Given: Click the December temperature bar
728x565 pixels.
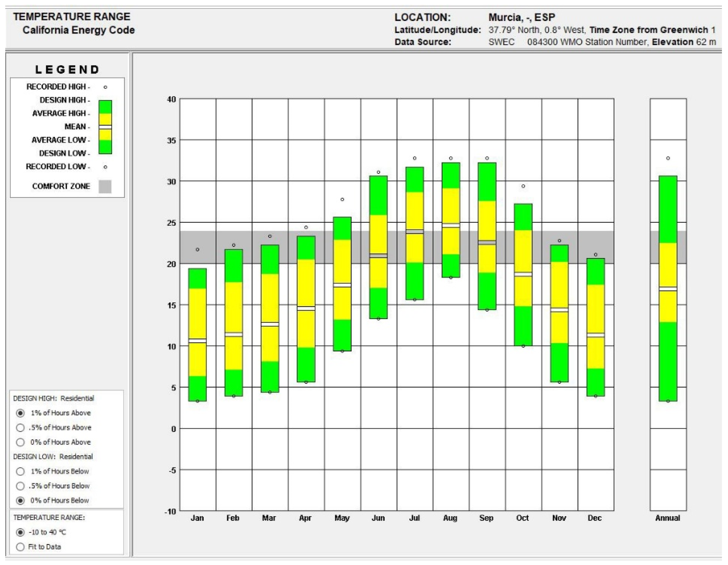Looking at the screenshot, I should (596, 327).
